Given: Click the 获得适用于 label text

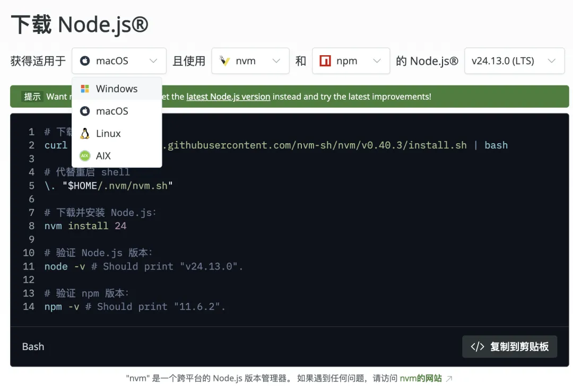Looking at the screenshot, I should tap(38, 61).
